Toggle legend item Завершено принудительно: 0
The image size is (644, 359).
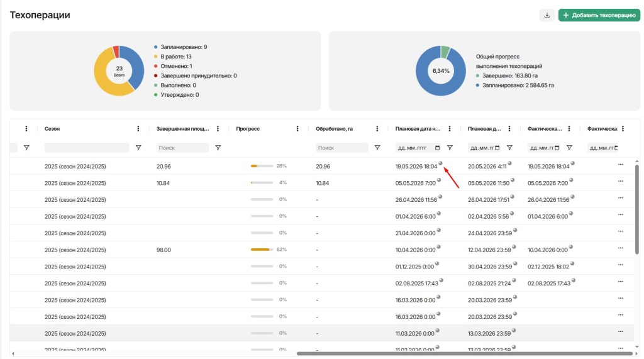(195, 75)
